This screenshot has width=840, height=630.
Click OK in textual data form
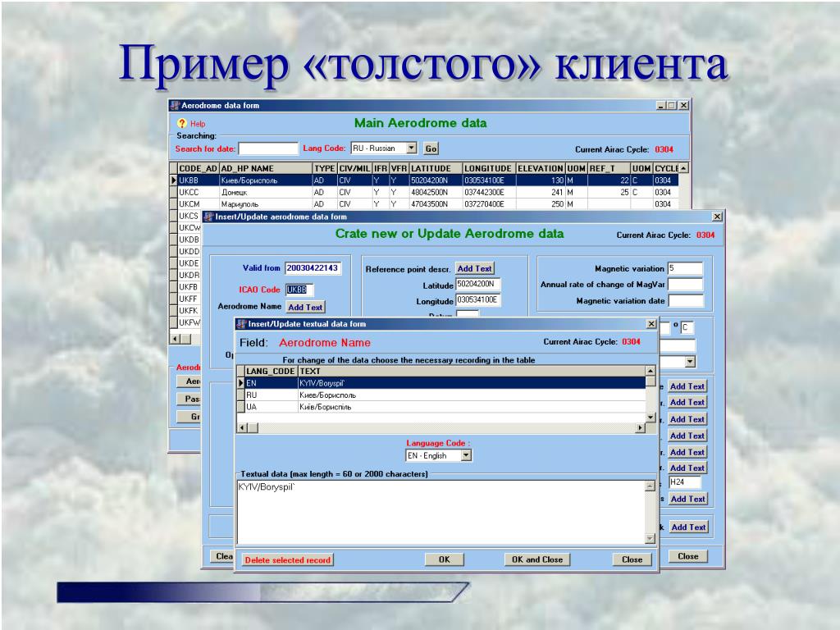[x=444, y=559]
